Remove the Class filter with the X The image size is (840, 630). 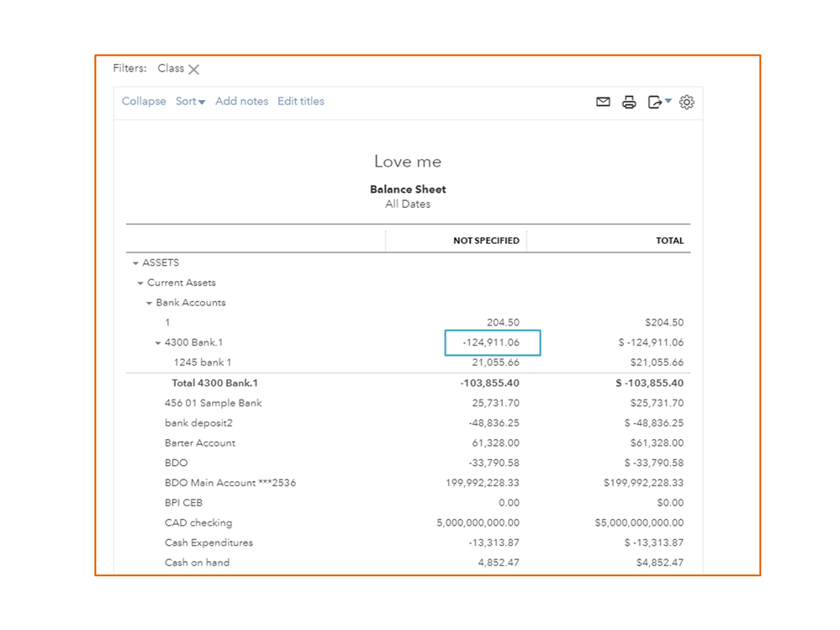click(x=194, y=70)
